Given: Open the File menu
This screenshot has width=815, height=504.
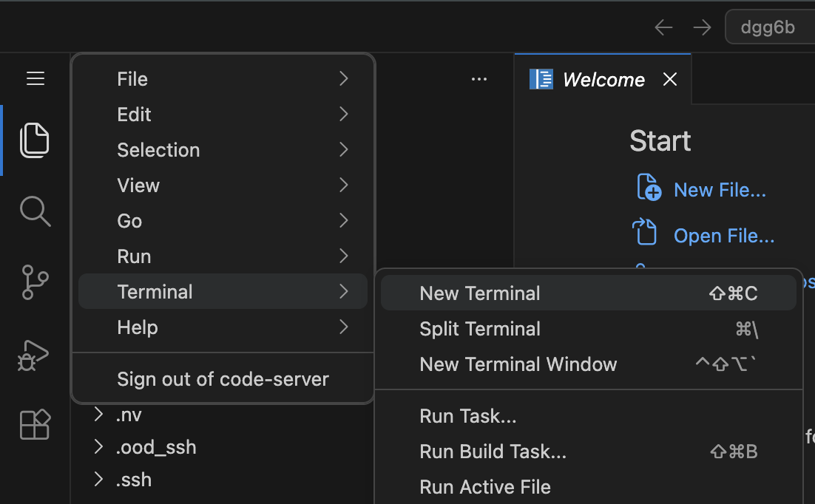Looking at the screenshot, I should 223,79.
